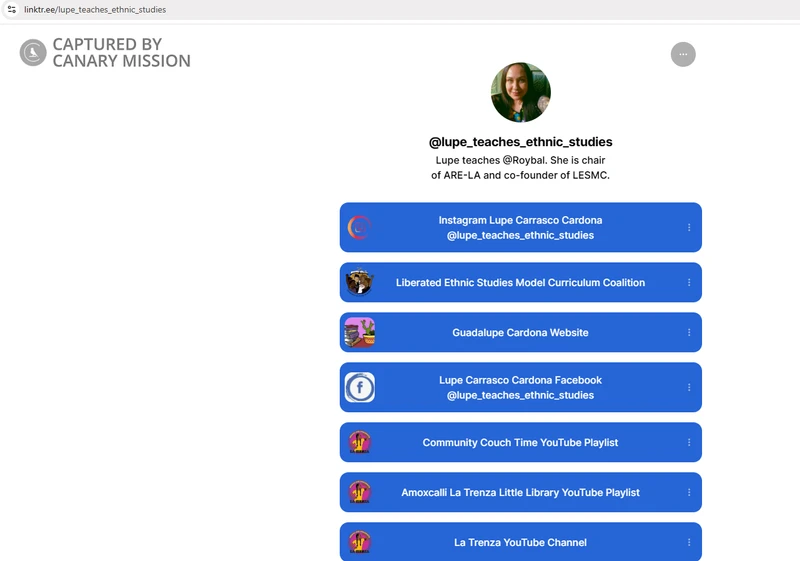
Task: Click the Facebook logo icon
Action: 360,388
